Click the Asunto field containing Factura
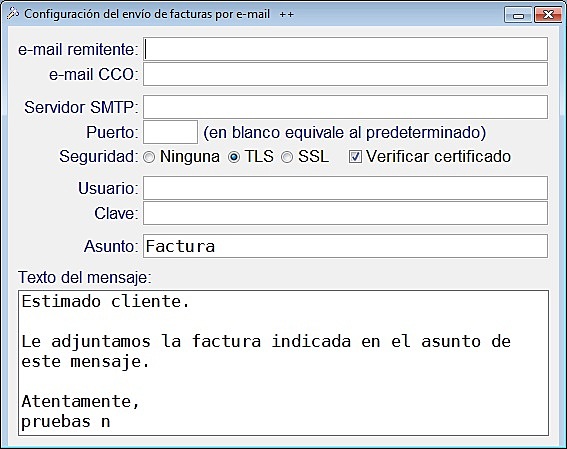Viewport: 567px width, 449px height. point(345,246)
